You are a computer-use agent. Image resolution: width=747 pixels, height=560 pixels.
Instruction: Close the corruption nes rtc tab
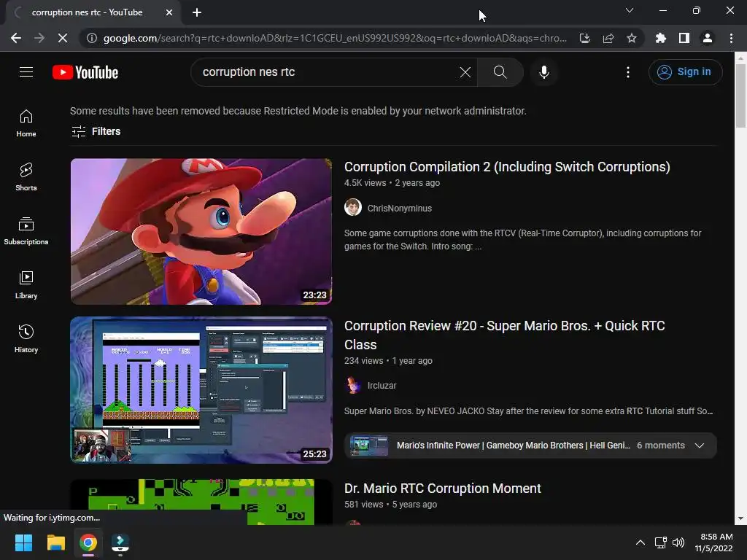169,13
